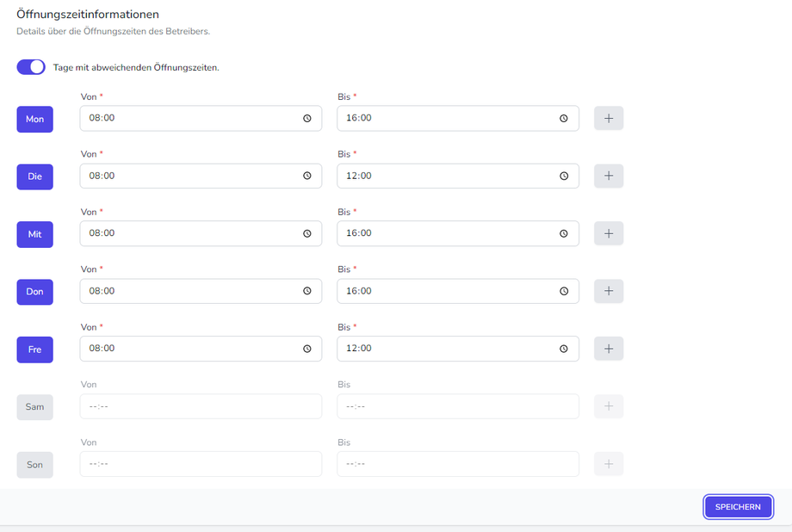Click the clock icon in Monday's Bis field
The image size is (792, 532).
564,119
